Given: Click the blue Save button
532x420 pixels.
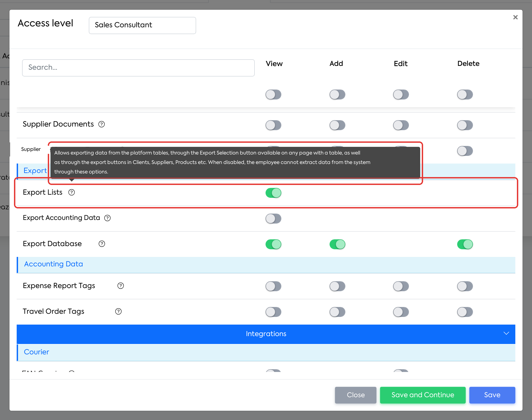Looking at the screenshot, I should pos(492,395).
